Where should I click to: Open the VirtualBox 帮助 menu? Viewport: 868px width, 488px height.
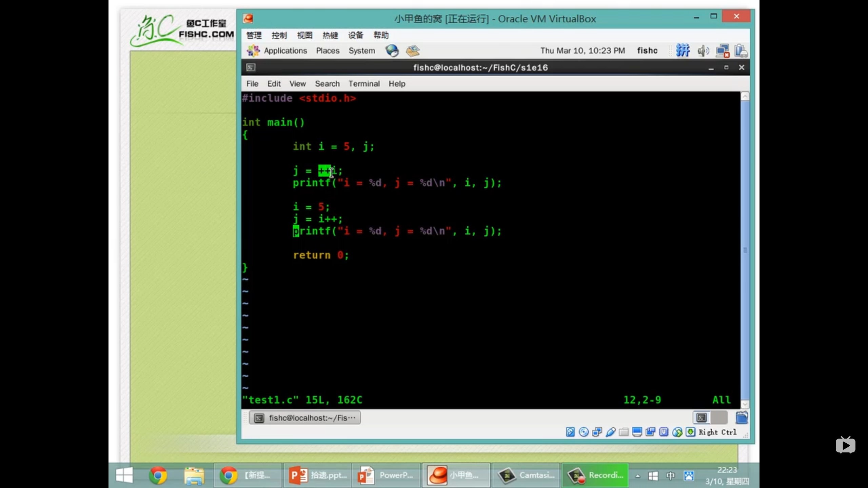point(381,35)
